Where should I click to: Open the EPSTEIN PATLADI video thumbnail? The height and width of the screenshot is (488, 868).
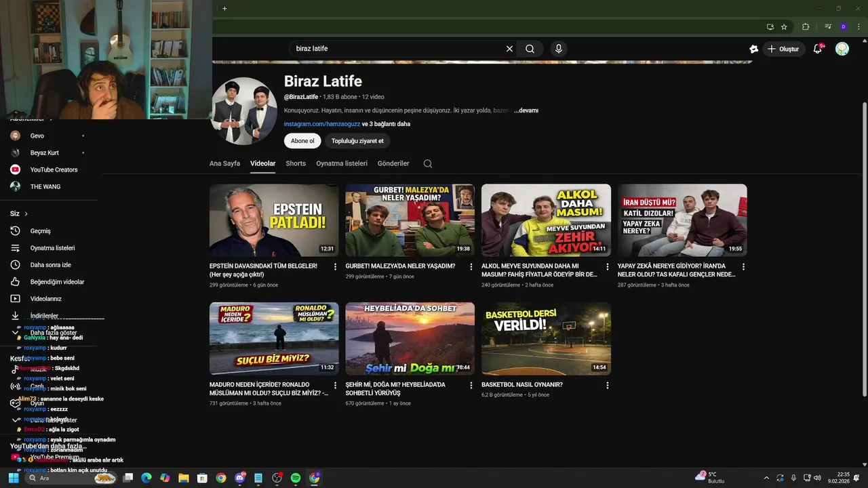point(274,220)
